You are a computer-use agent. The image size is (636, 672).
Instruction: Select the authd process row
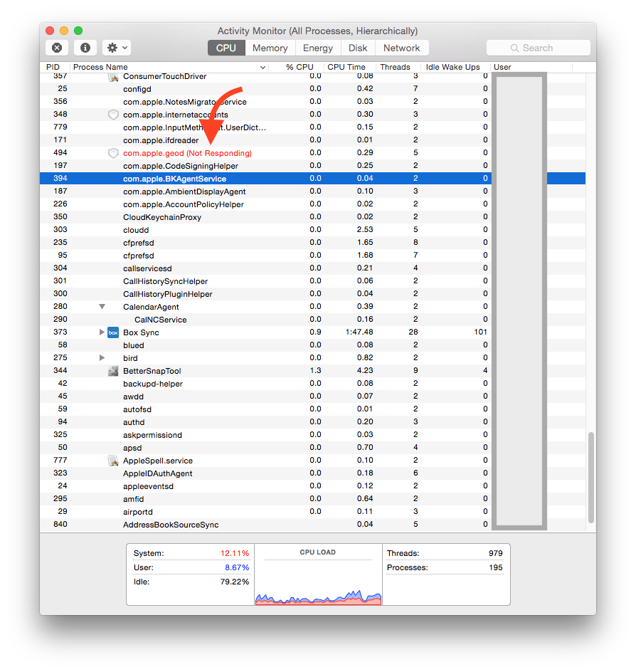coord(312,422)
